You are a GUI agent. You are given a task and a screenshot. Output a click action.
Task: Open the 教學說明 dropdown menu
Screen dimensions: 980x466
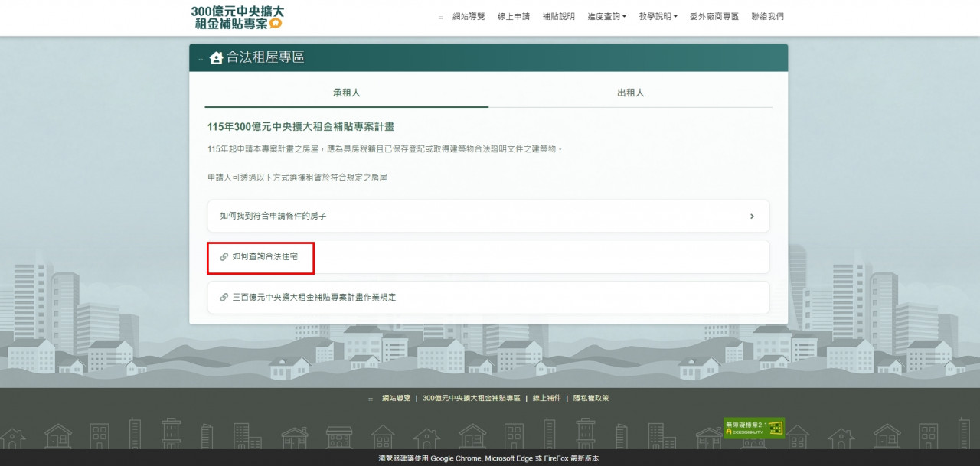[x=658, y=17]
